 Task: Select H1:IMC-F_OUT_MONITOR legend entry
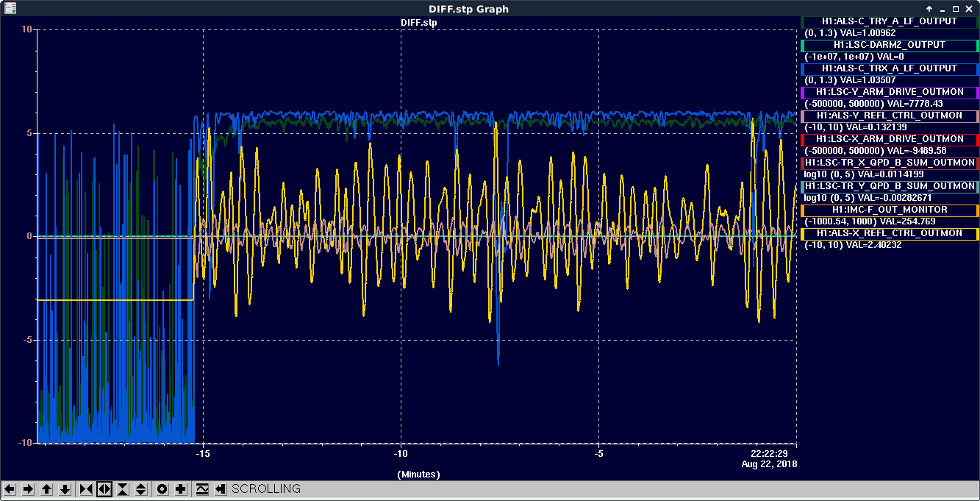click(890, 210)
